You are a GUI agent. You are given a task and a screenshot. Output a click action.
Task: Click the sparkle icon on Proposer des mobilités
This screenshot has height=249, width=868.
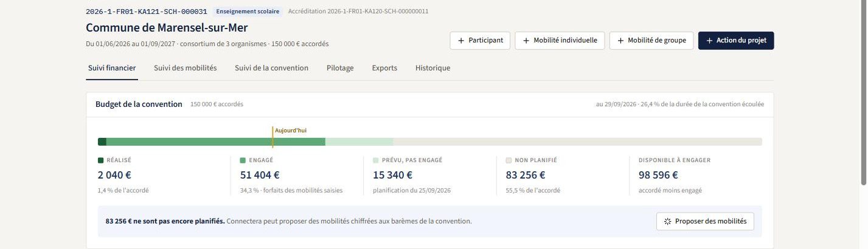click(x=667, y=221)
